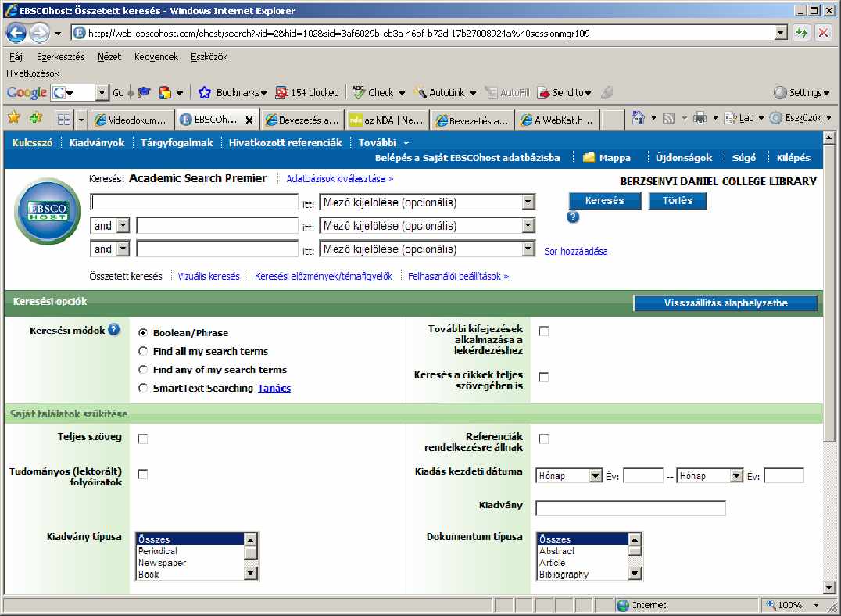Check Tudományos (lektorált) folyóiratok checkbox
The height and width of the screenshot is (616, 841).
click(143, 475)
